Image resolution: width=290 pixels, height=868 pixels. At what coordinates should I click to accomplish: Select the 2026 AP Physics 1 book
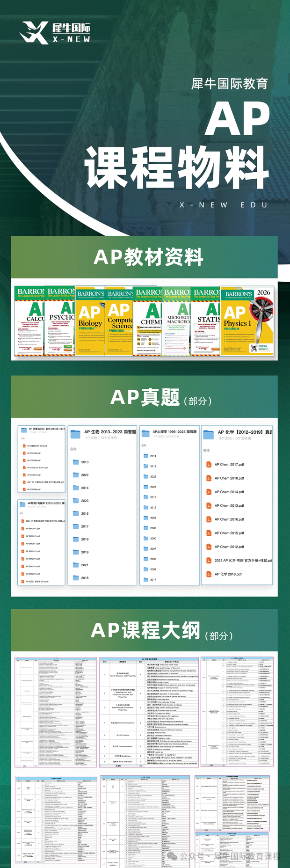[247, 321]
